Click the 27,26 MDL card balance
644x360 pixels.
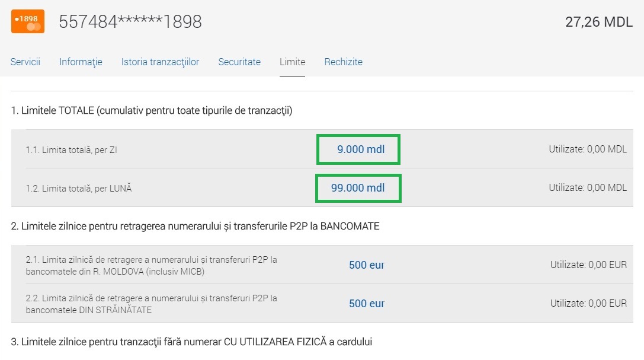pyautogui.click(x=598, y=23)
